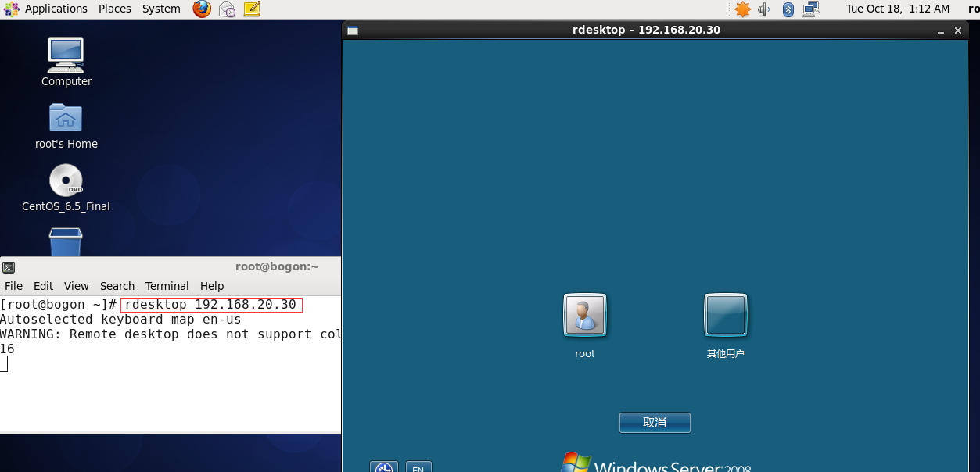Open the note-taking panel launcher

(x=252, y=9)
